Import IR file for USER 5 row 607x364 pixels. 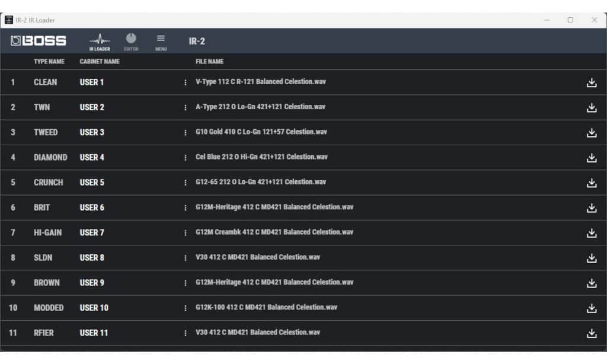[x=592, y=183]
